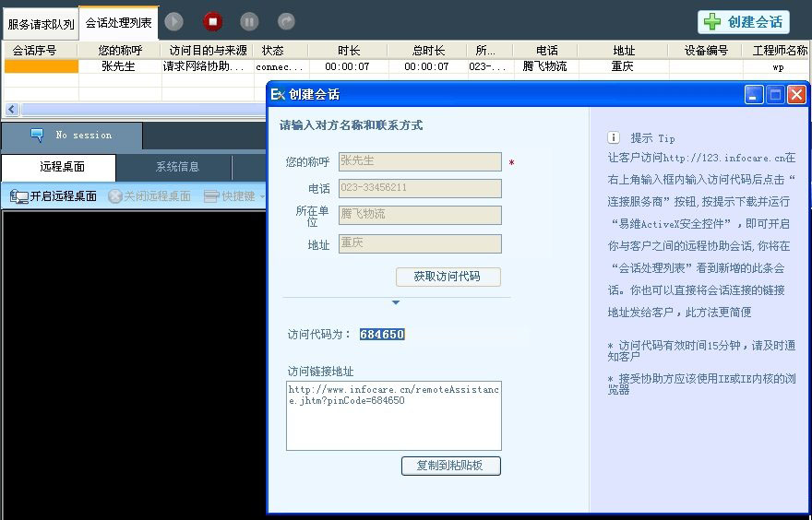Image resolution: width=812 pixels, height=520 pixels.
Task: Collapse the section with the blue triangle
Action: tap(396, 302)
